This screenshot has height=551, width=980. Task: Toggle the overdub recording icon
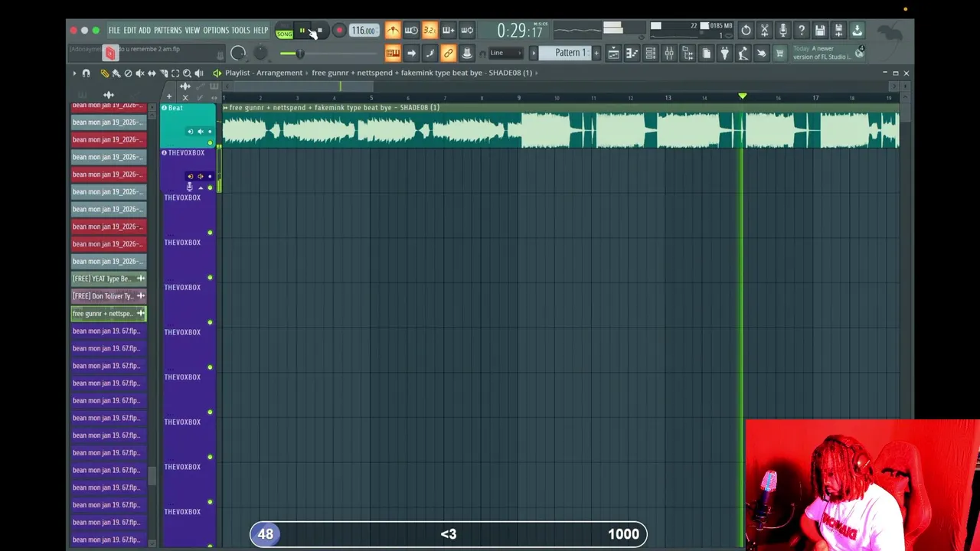pos(448,31)
